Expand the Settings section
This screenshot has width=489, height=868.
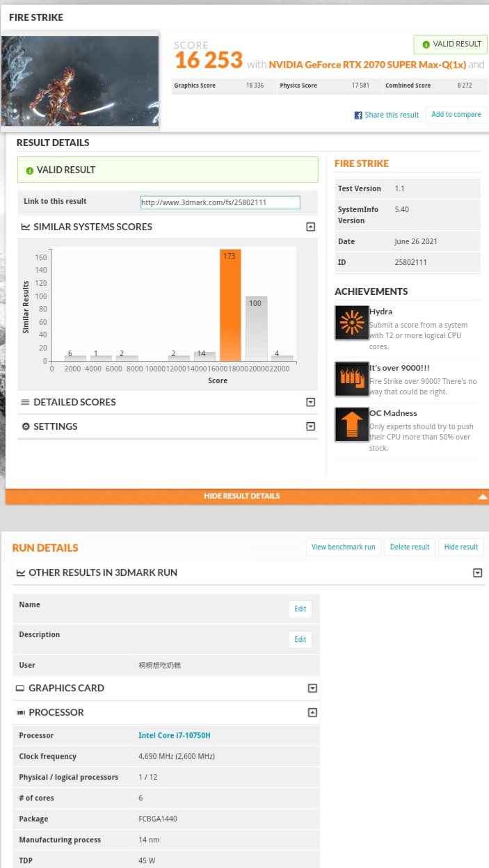click(x=311, y=426)
